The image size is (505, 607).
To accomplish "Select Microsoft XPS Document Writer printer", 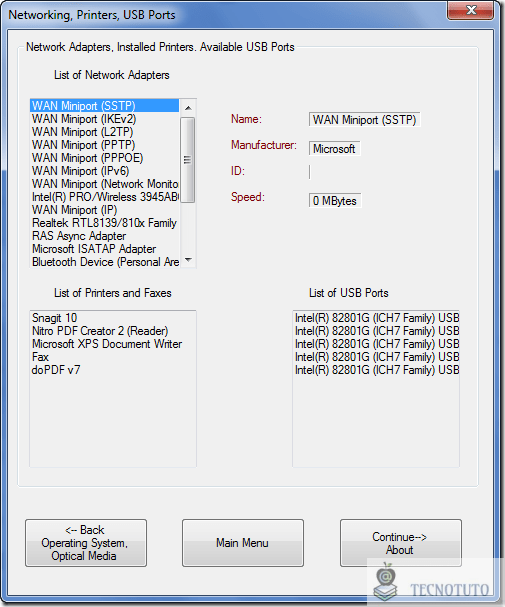I will coord(113,344).
